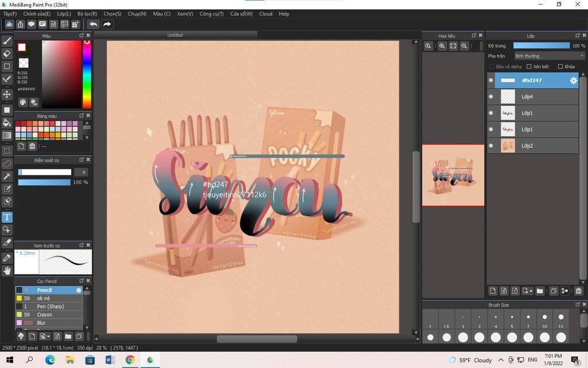Click the Độ trong layer opacity slider
This screenshot has height=368, width=588.
(x=541, y=46)
